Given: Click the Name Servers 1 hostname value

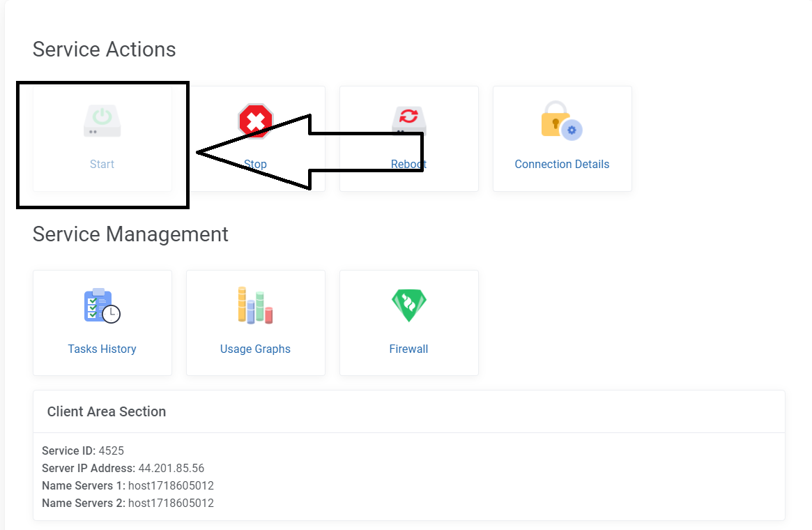Looking at the screenshot, I should [x=171, y=485].
